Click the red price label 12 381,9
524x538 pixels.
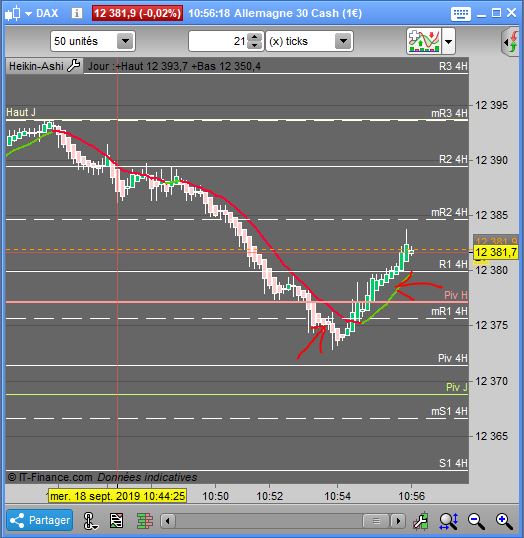coord(137,13)
